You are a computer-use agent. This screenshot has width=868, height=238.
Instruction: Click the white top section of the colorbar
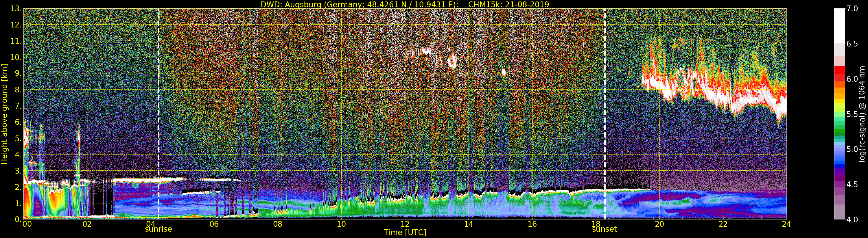[x=839, y=24]
